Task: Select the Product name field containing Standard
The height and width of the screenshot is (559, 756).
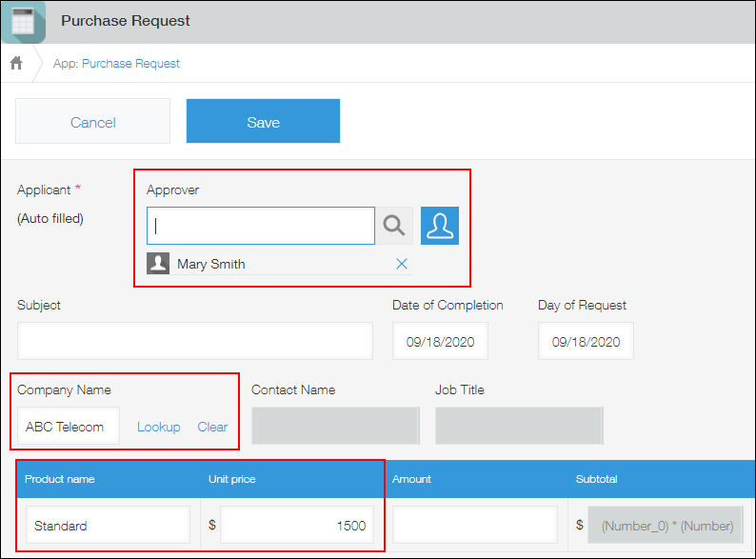Action: tap(108, 526)
